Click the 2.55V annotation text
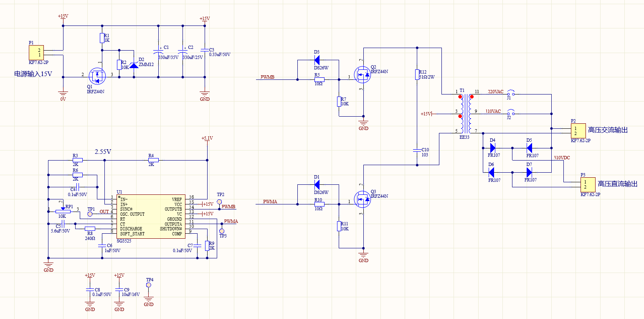644x319 pixels. [x=103, y=152]
